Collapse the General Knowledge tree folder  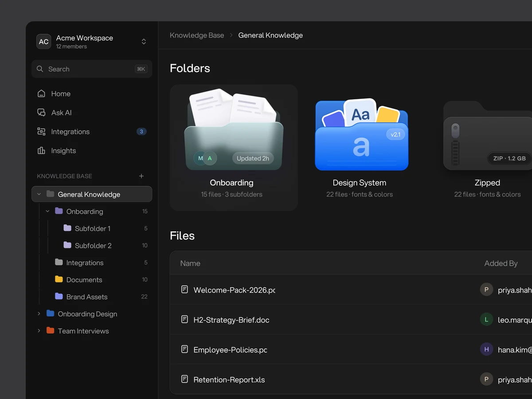[x=39, y=194]
